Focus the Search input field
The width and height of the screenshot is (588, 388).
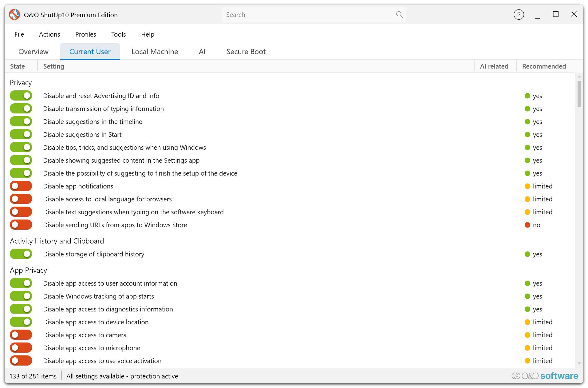314,14
